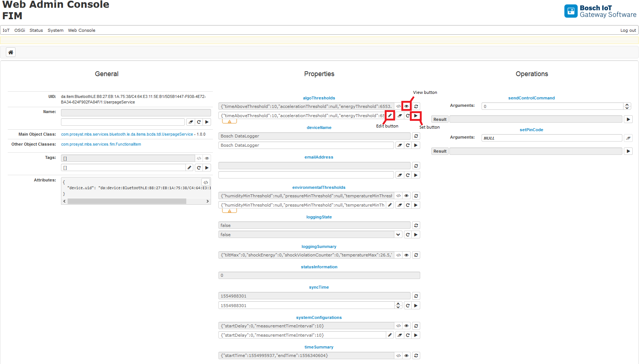Click the Set play button for algoThresholds
The image size is (639, 364).
click(x=416, y=115)
